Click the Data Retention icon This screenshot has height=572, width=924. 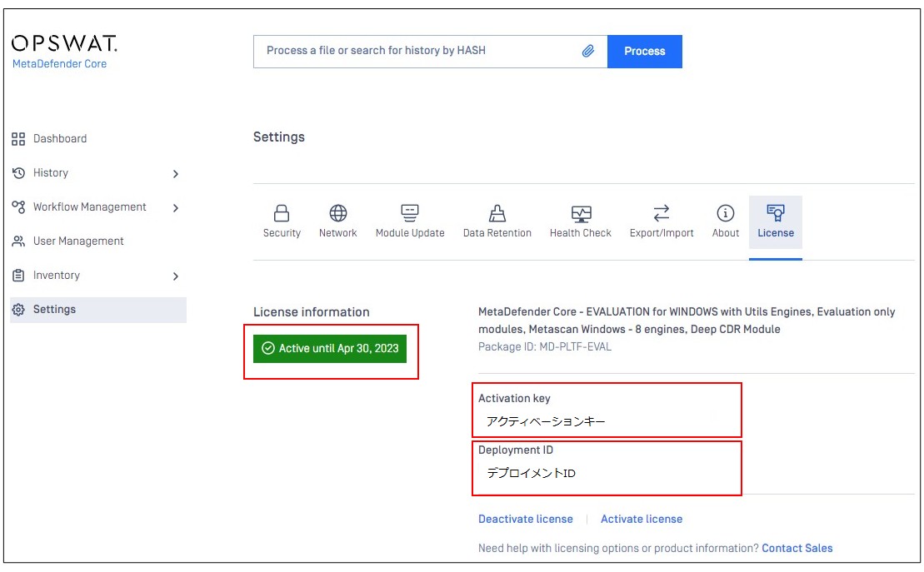tap(497, 213)
